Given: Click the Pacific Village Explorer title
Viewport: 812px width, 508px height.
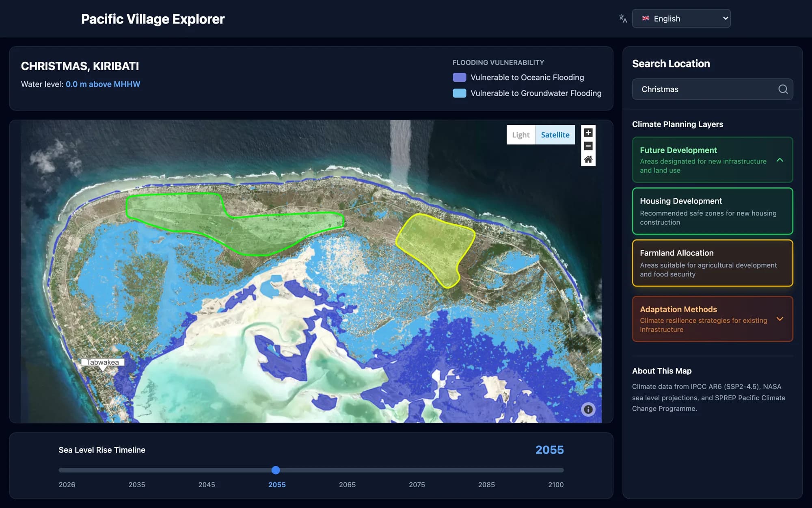Looking at the screenshot, I should 153,19.
